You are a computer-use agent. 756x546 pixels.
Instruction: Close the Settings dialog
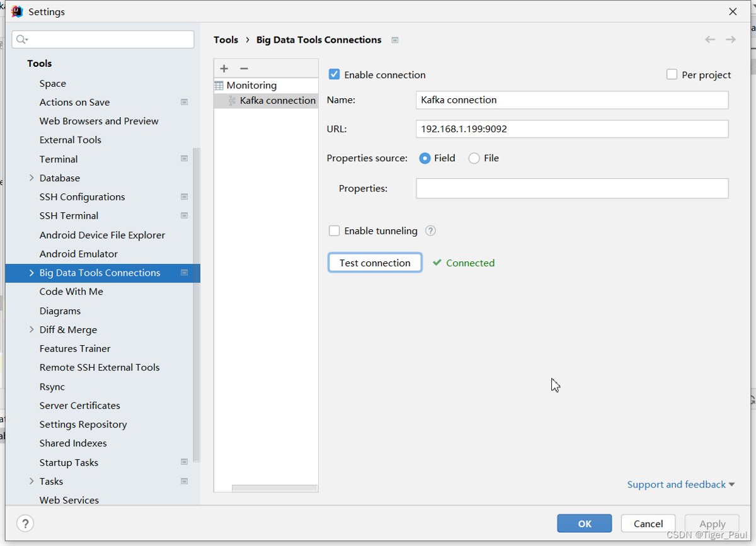(733, 11)
